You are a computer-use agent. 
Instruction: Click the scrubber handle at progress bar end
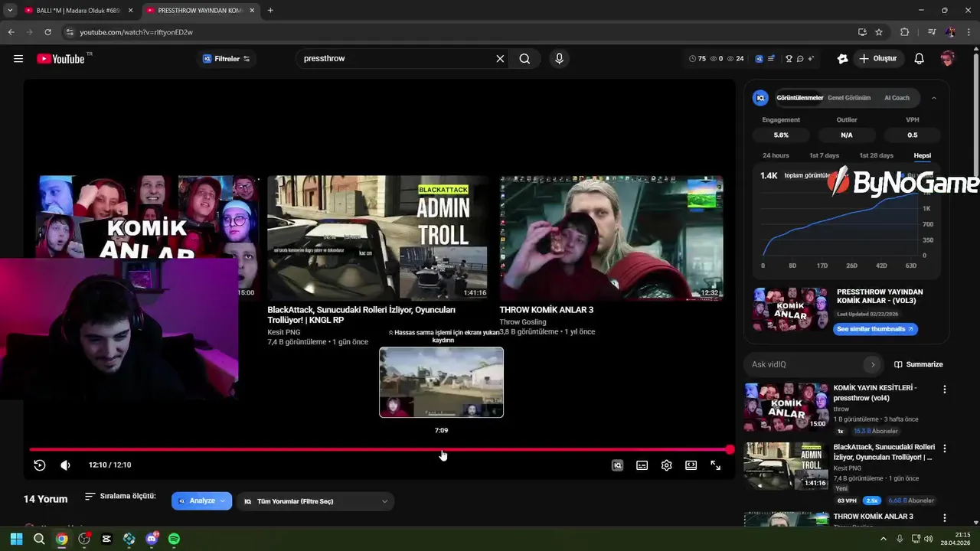730,450
